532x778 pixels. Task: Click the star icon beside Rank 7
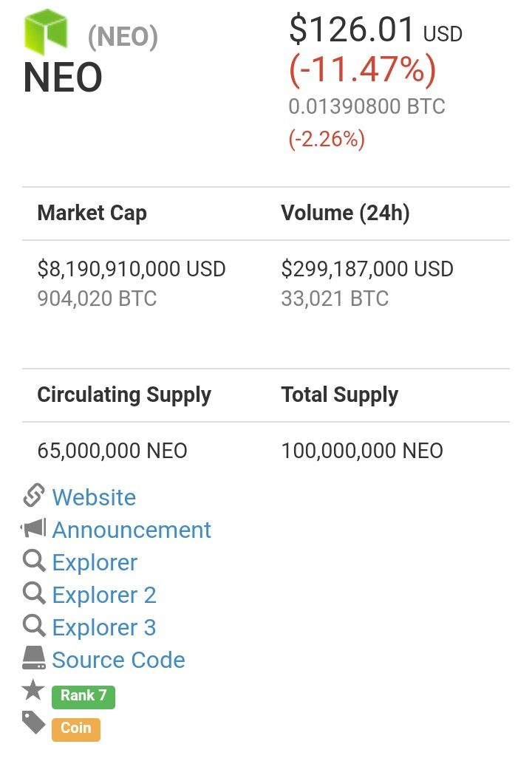click(33, 689)
